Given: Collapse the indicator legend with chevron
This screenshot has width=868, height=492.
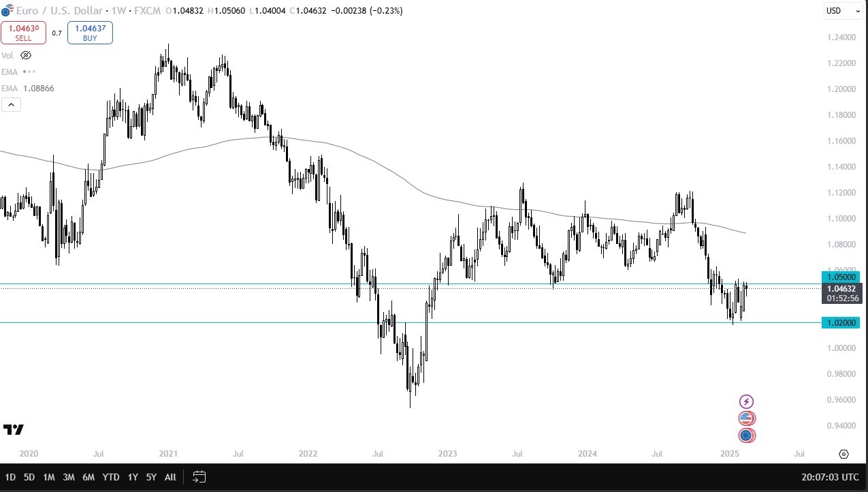Looking at the screenshot, I should pyautogui.click(x=11, y=104).
